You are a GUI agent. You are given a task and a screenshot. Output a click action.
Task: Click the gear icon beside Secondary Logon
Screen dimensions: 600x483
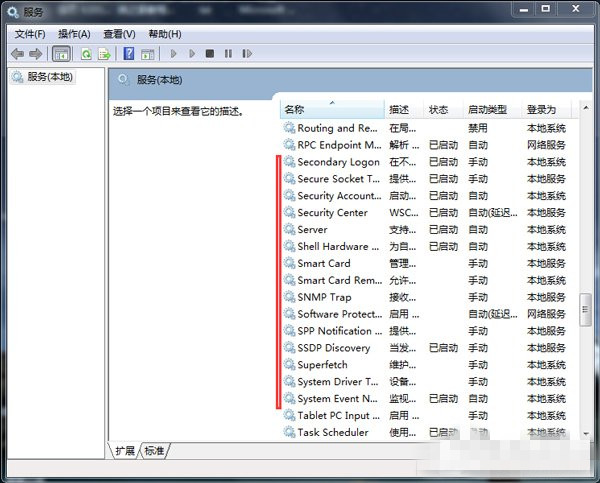(x=289, y=162)
